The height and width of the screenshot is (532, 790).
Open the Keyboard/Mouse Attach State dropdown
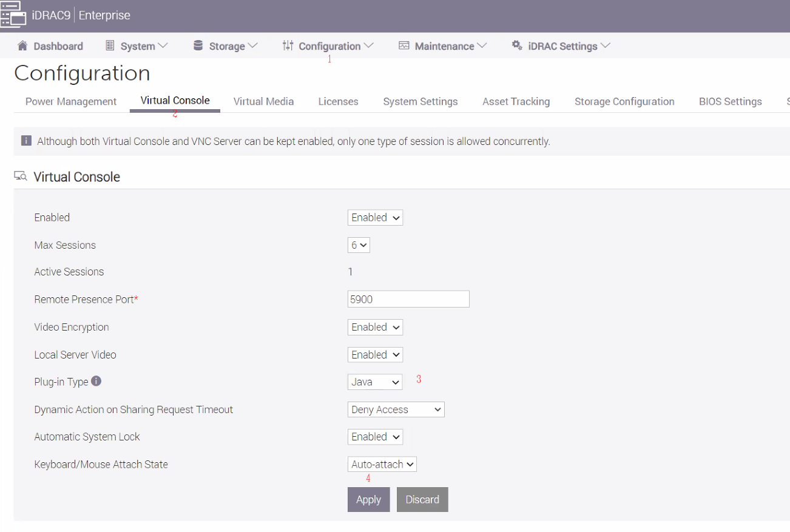pyautogui.click(x=382, y=463)
